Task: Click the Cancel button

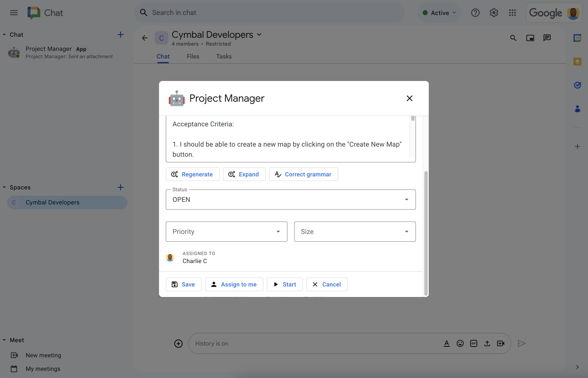Action: point(326,284)
